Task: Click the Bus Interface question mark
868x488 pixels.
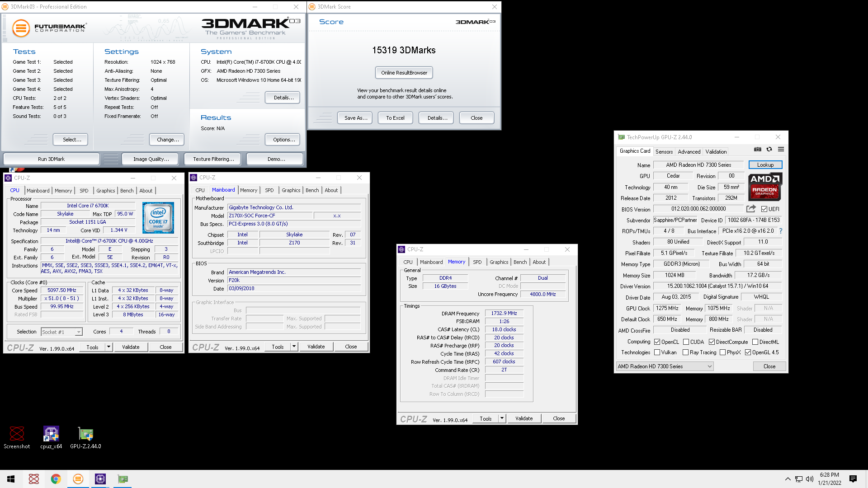Action: [781, 231]
